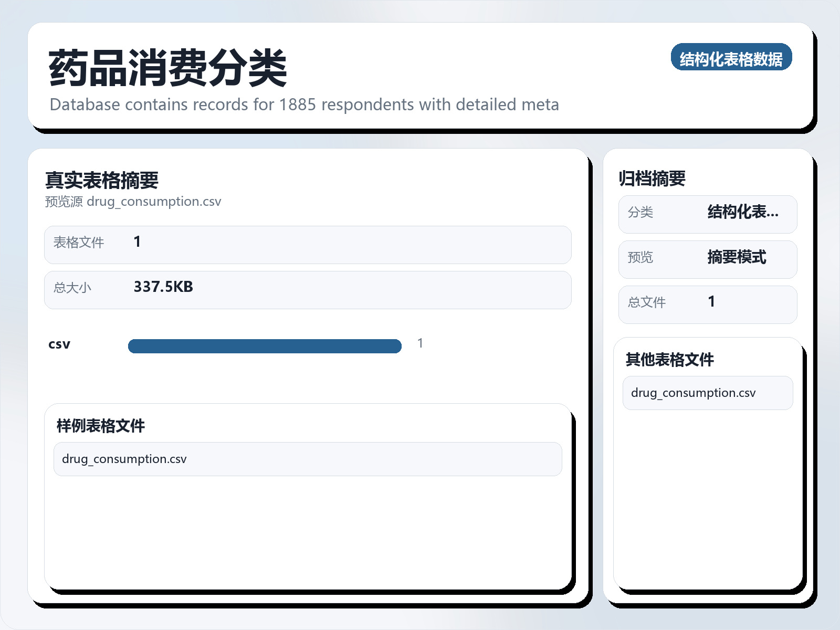This screenshot has width=840, height=630.
Task: Click the 结构化表格数据 badge
Action: [x=732, y=58]
